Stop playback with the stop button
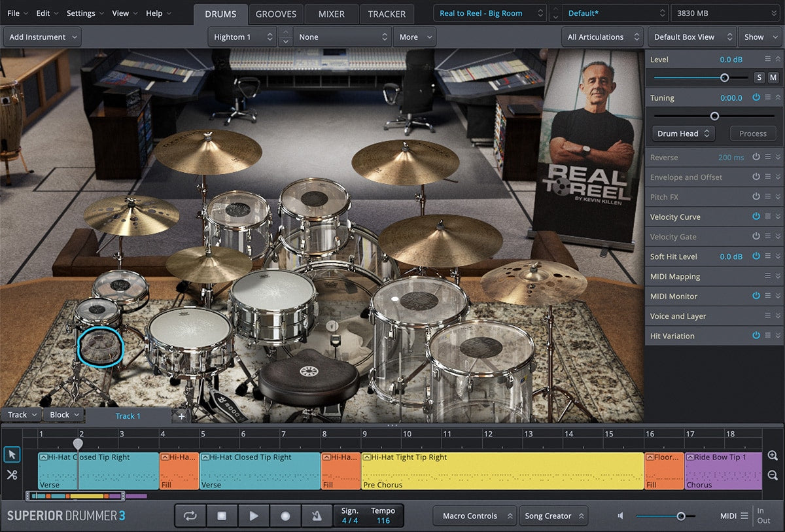This screenshot has height=532, width=785. (x=222, y=516)
